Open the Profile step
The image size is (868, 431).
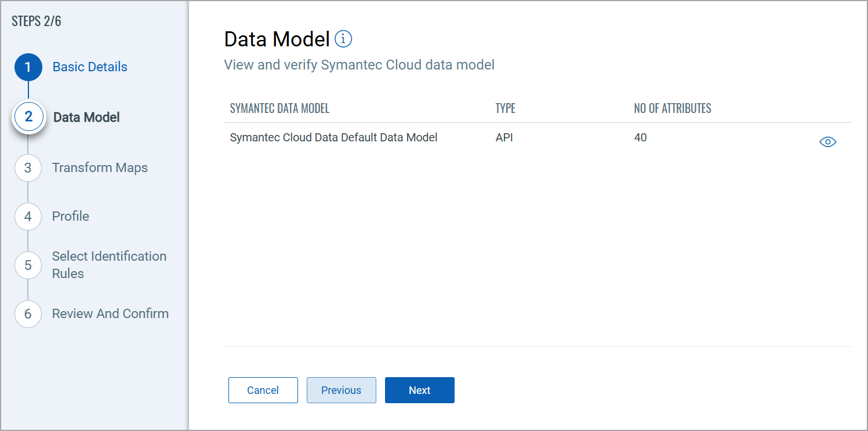point(71,217)
